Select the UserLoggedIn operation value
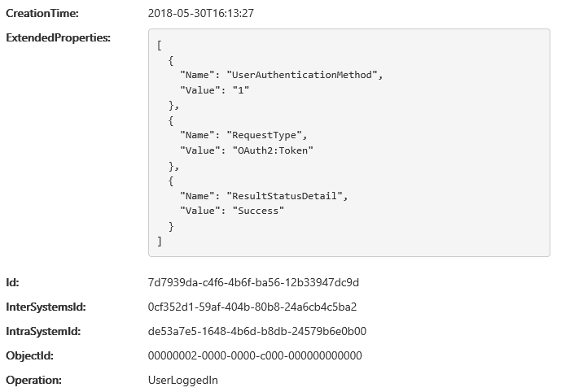 pyautogui.click(x=183, y=380)
